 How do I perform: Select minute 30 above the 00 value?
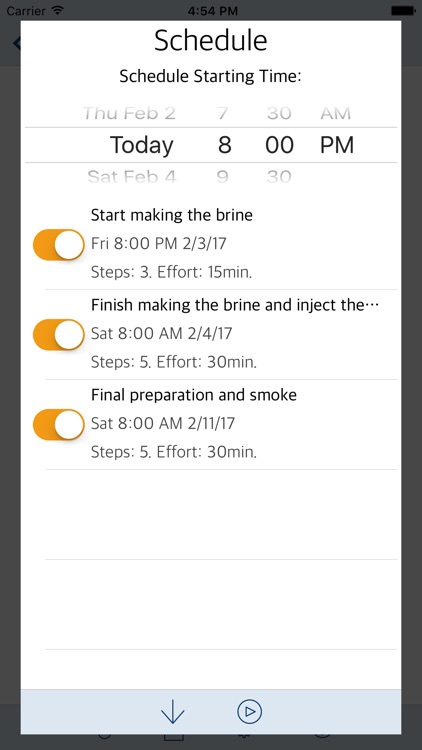279,113
